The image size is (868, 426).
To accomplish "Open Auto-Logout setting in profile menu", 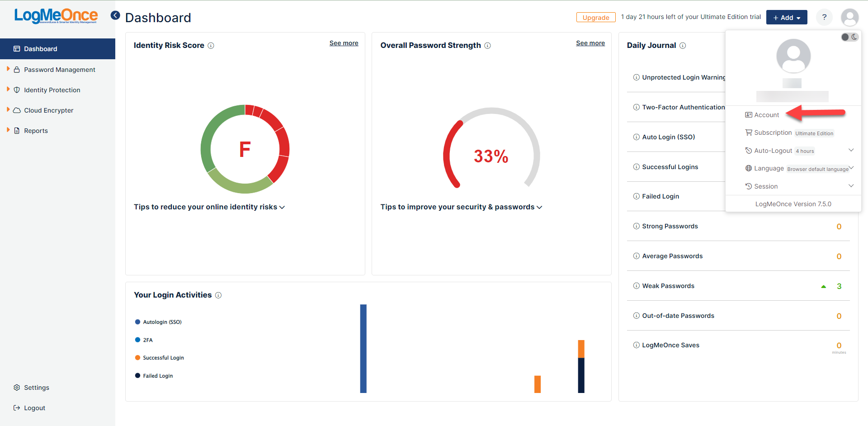I will click(x=780, y=151).
